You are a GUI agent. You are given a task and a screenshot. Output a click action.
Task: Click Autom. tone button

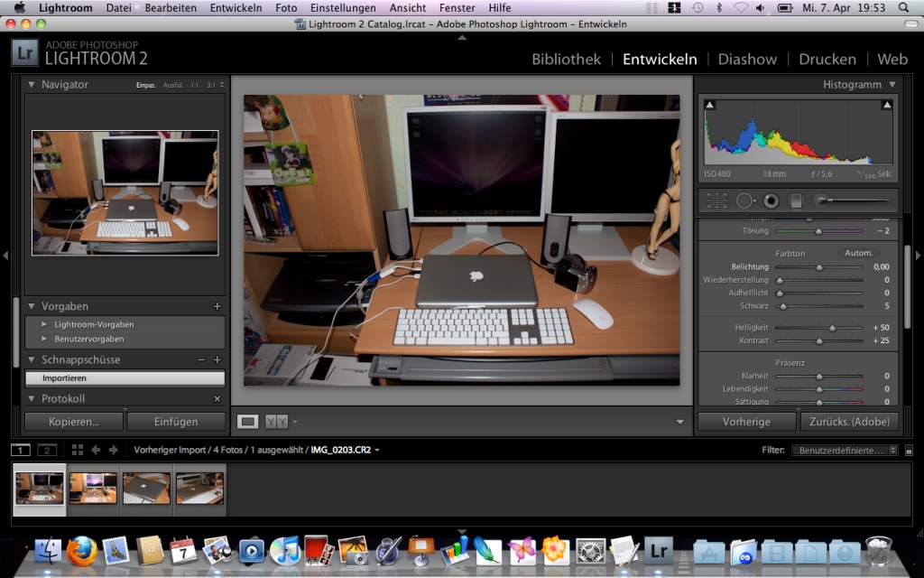pos(859,253)
